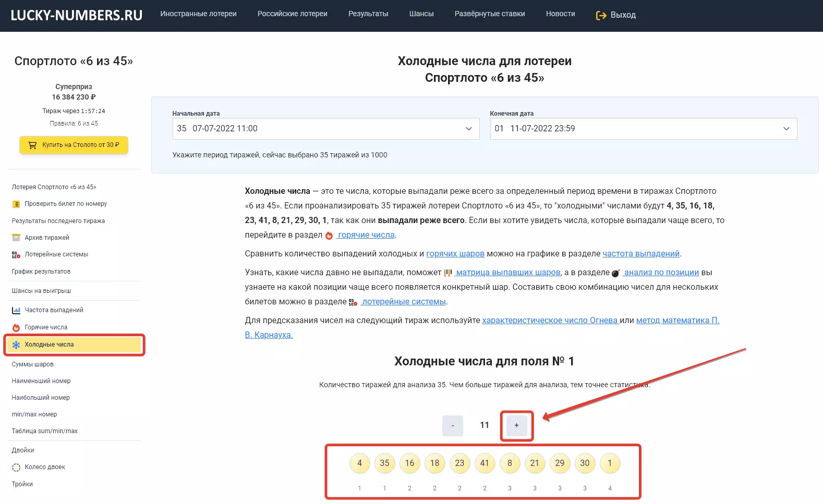This screenshot has width=823, height=504.
Task: Click the dotted wheel icon next to Колесо двоек
Action: click(16, 468)
